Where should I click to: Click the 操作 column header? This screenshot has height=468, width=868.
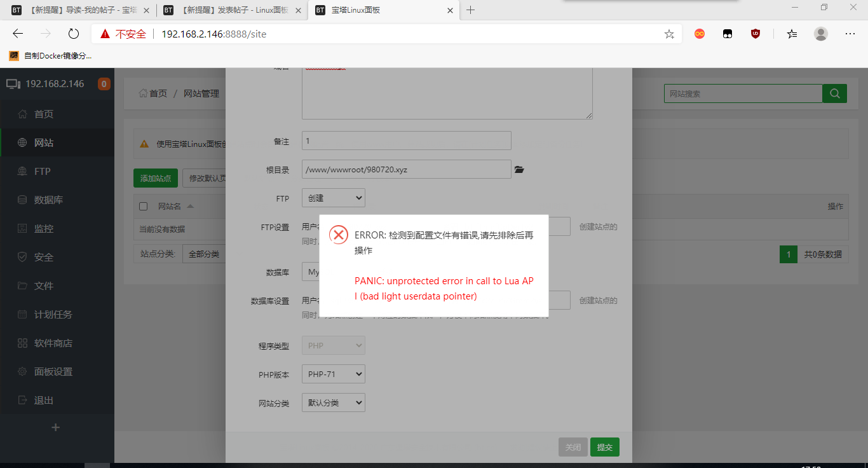click(x=835, y=206)
